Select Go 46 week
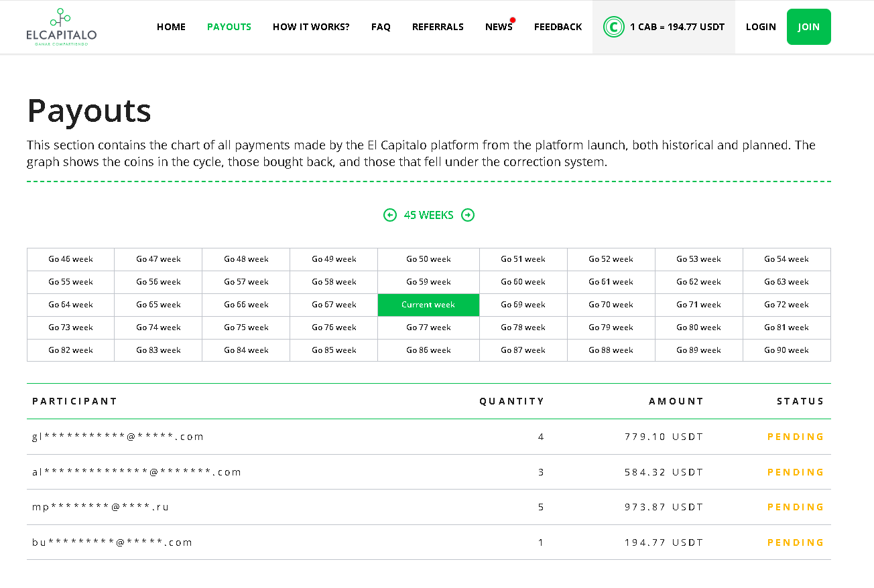The image size is (874, 588). (70, 259)
